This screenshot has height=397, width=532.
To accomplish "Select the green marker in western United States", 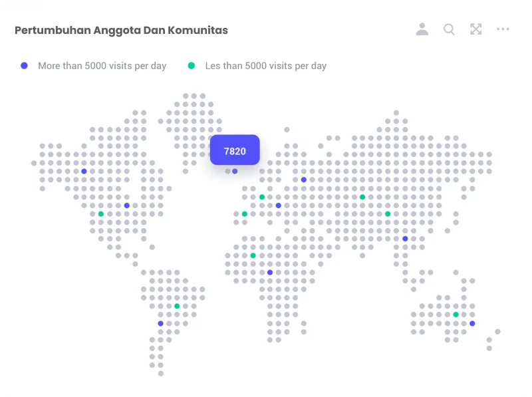I will (101, 214).
